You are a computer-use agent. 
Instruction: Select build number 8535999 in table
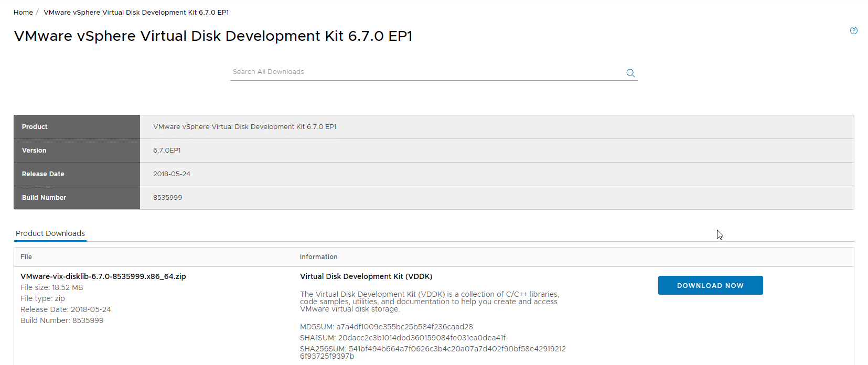click(167, 198)
